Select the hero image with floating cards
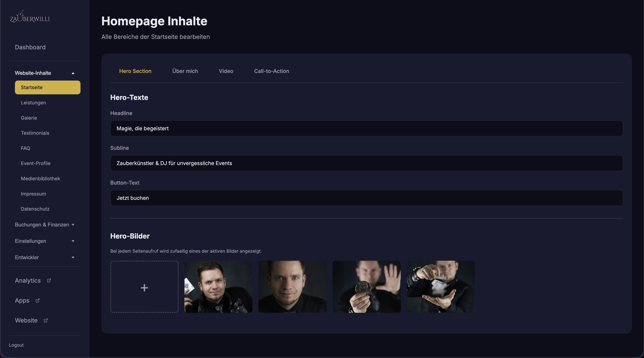Viewport: 644px width, 358px height. tap(441, 287)
